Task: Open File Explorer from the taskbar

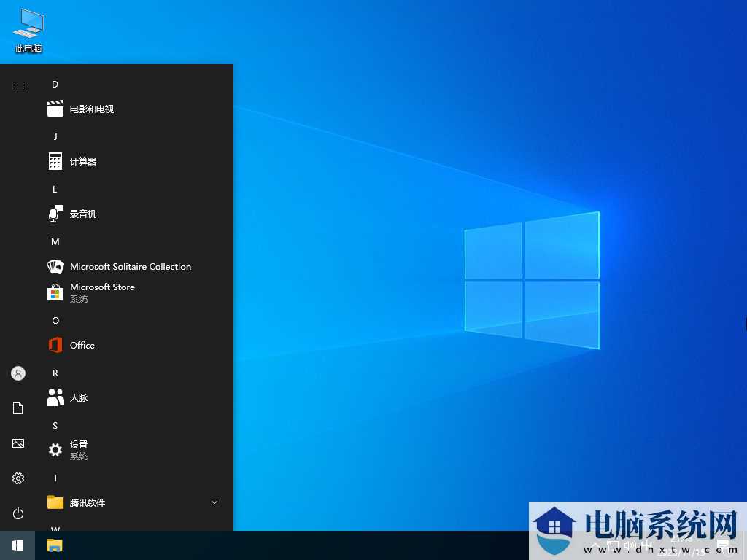Action: coord(54,545)
